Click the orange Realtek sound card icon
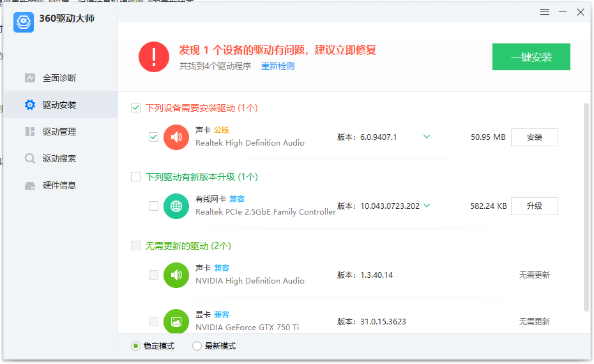The height and width of the screenshot is (364, 594). click(x=176, y=137)
